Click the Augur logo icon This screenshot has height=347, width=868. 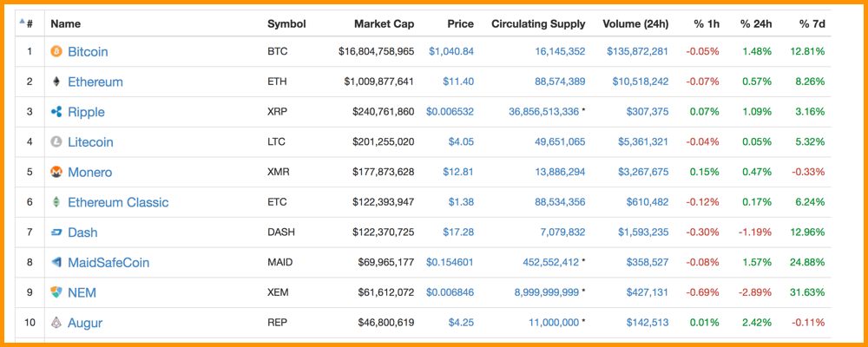pos(56,323)
